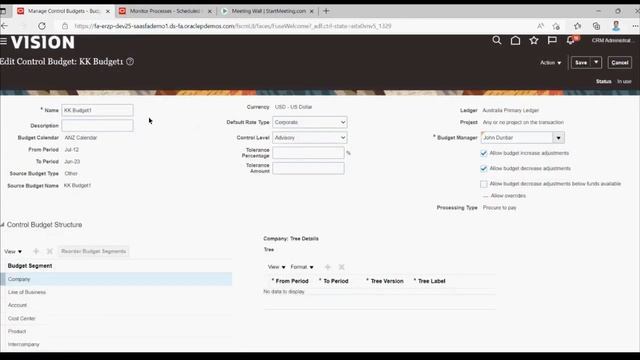Image resolution: width=640 pixels, height=360 pixels.
Task: Open CRM Administrator user menu
Action: pyautogui.click(x=611, y=40)
